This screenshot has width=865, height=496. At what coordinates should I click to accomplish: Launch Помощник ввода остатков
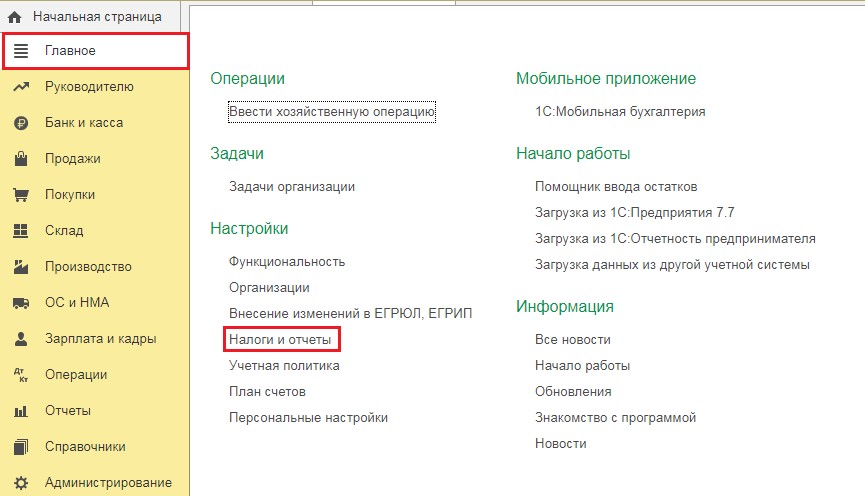click(616, 187)
